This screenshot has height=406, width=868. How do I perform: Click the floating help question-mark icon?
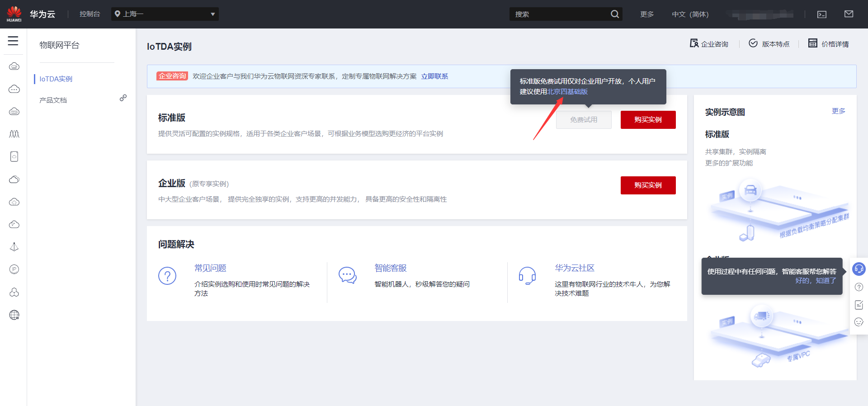click(859, 287)
